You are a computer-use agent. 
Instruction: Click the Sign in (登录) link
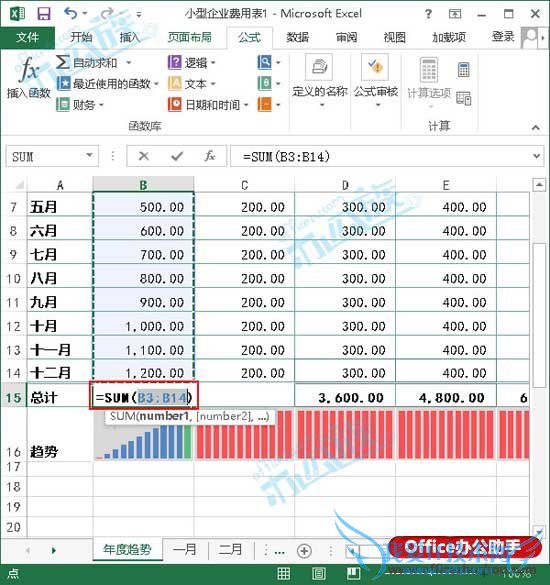503,37
